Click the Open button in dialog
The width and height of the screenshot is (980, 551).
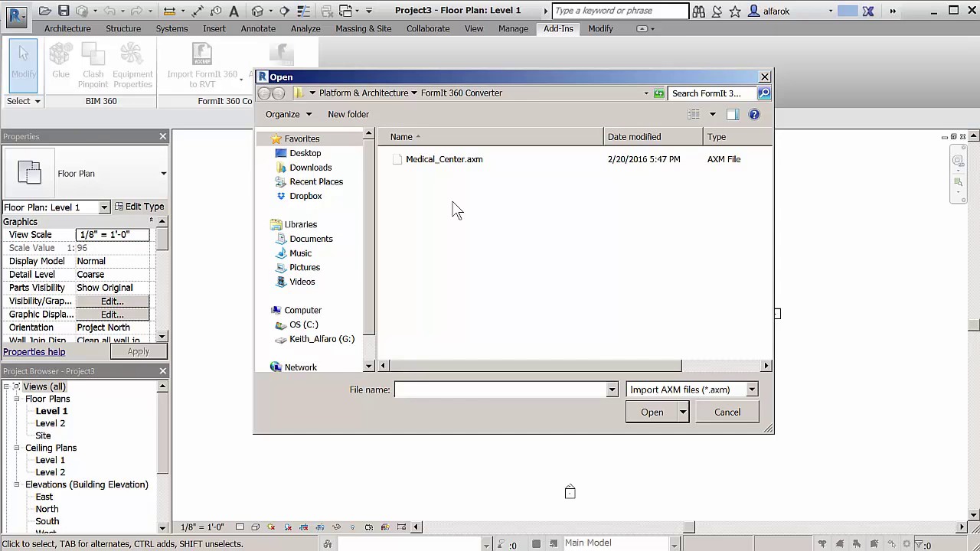pos(652,412)
